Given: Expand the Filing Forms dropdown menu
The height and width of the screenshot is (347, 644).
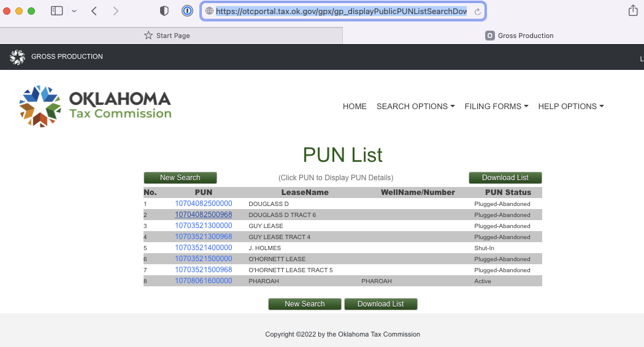Looking at the screenshot, I should [496, 106].
